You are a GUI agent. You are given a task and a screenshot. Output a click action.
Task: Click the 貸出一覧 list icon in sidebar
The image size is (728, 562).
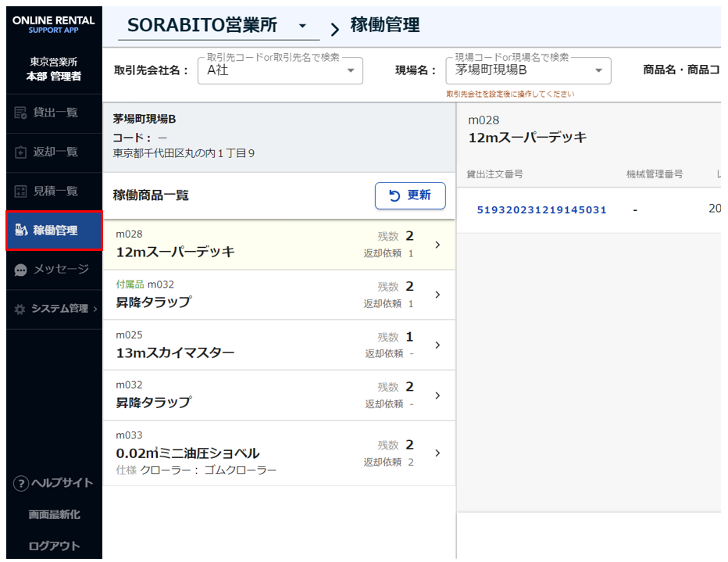(20, 113)
